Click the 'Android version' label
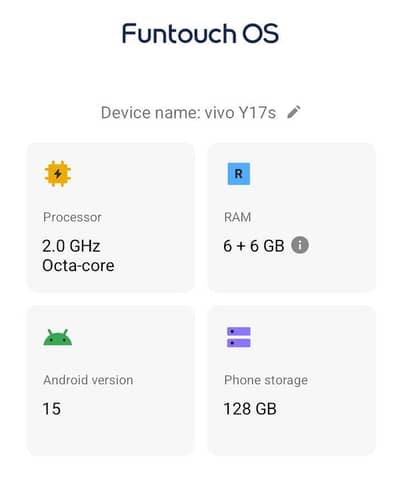 (x=88, y=380)
